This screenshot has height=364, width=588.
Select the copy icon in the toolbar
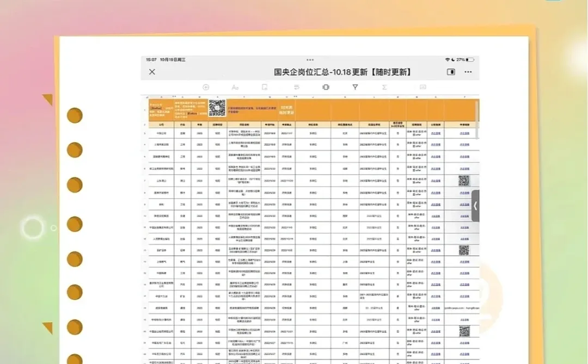point(326,87)
